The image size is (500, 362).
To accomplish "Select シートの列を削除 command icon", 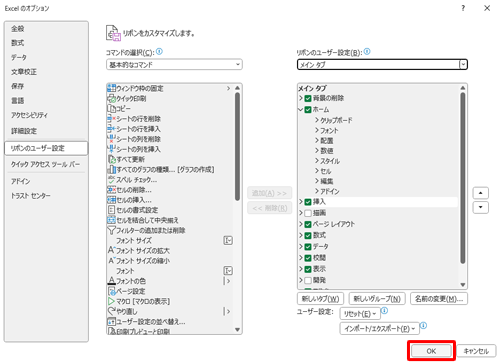I will [x=111, y=139].
